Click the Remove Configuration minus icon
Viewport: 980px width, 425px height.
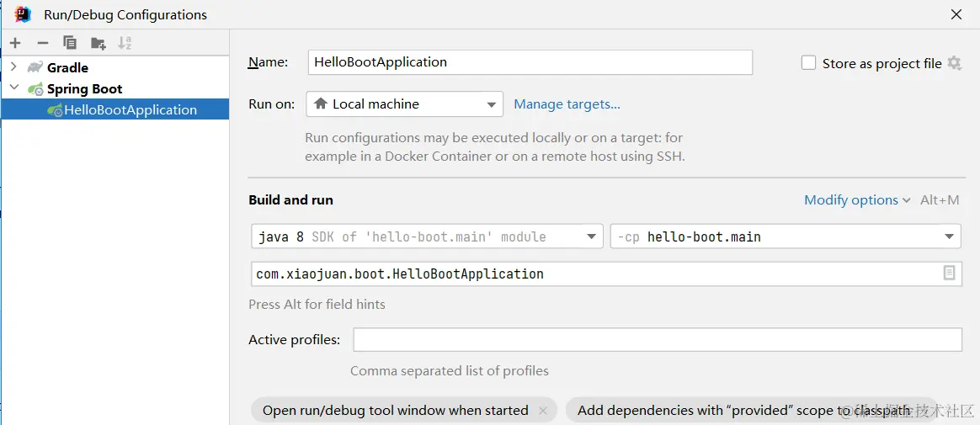pos(43,43)
